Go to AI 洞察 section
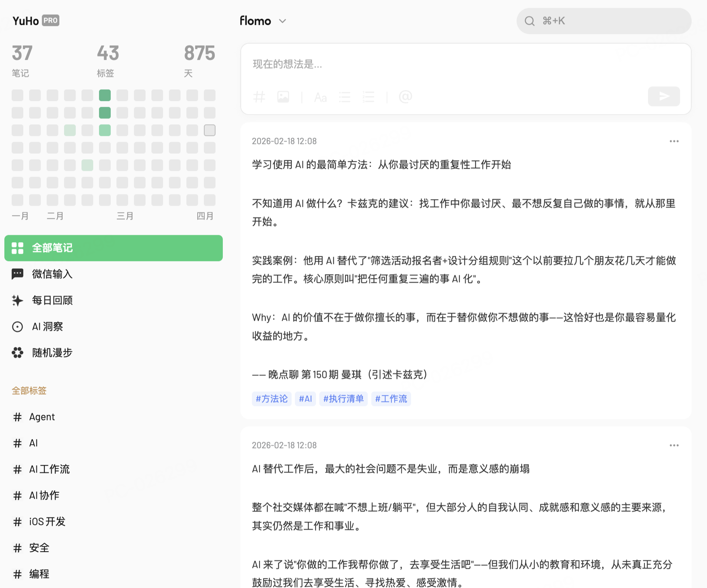Image resolution: width=707 pixels, height=588 pixels. (47, 327)
